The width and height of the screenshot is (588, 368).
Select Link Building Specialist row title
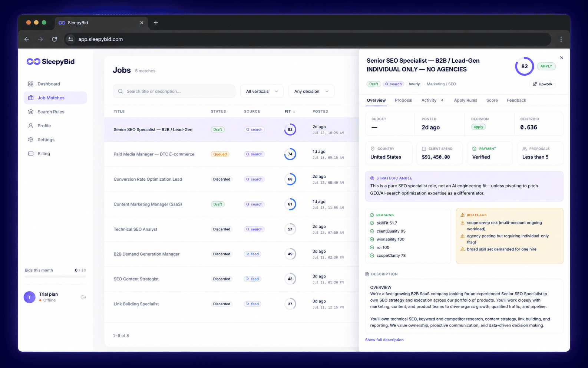coord(136,304)
